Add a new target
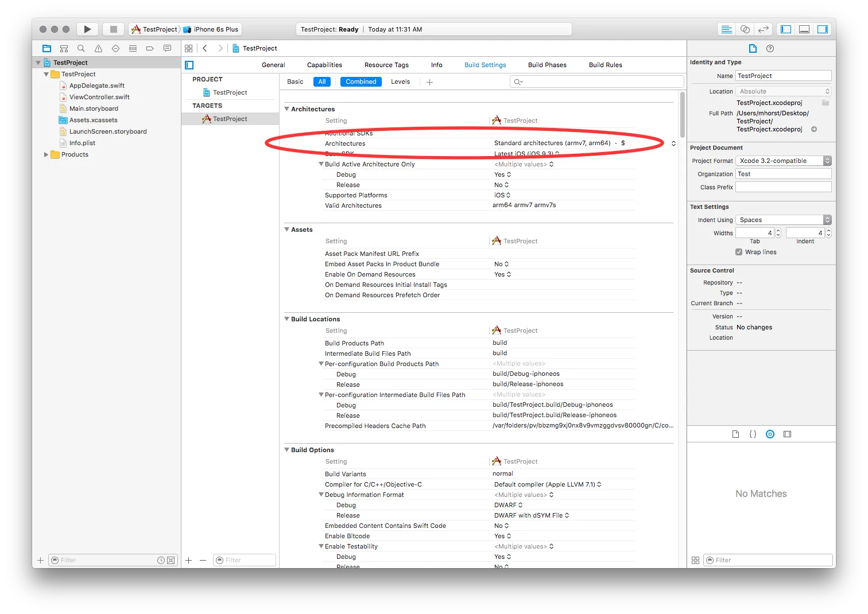This screenshot has height=614, width=868. pyautogui.click(x=189, y=561)
